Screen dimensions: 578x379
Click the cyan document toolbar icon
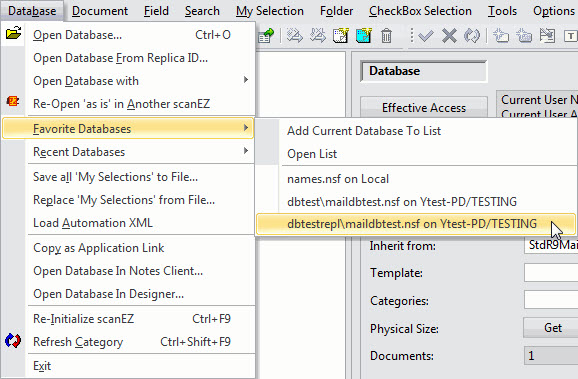point(363,36)
